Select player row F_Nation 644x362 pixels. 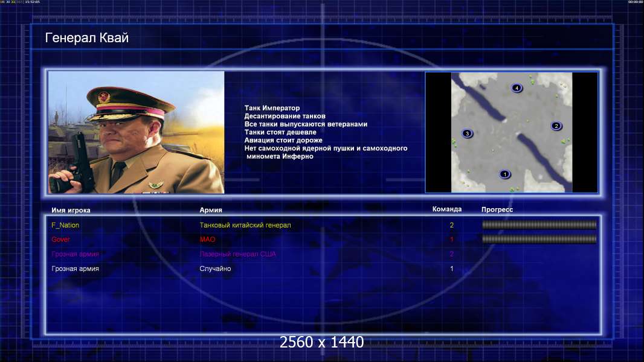[x=323, y=225]
